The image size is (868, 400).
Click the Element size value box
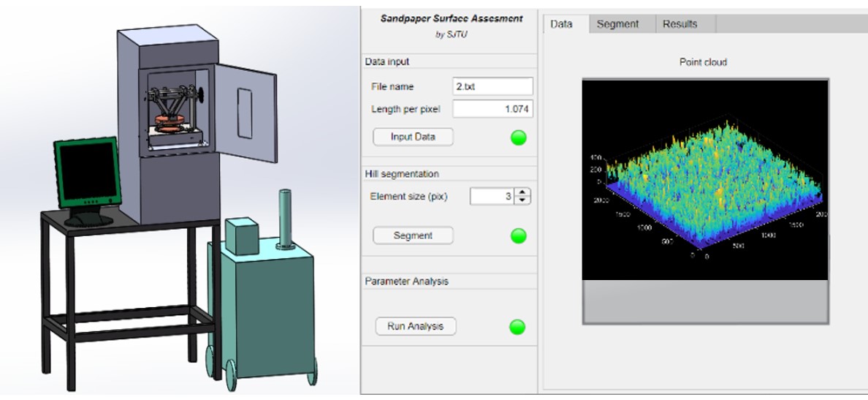[492, 197]
